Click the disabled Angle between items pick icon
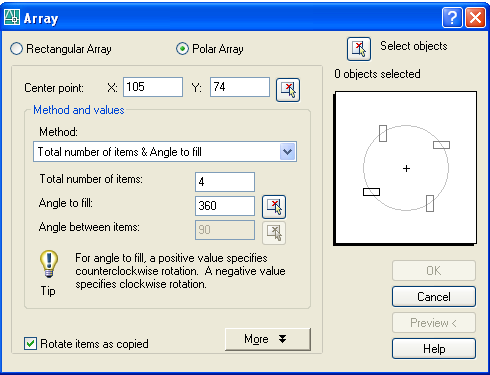Viewport: 490px width, 375px height. (x=274, y=232)
